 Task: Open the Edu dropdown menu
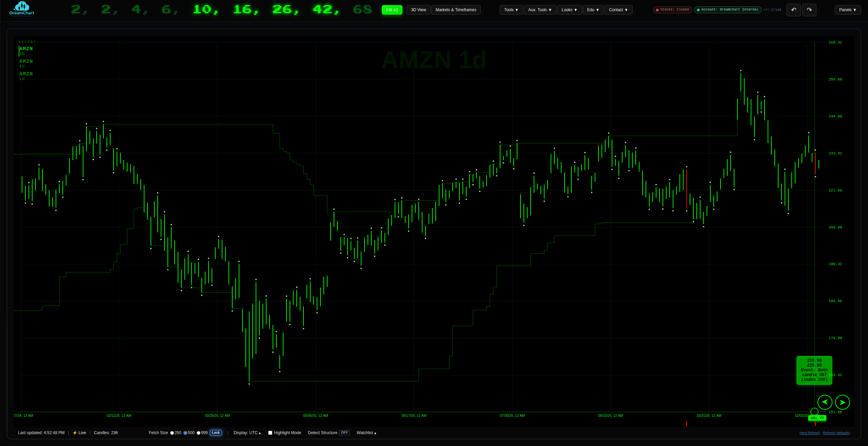click(x=593, y=10)
